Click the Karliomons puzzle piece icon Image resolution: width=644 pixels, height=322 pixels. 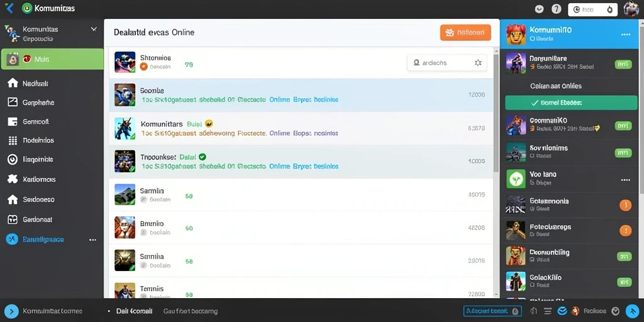13,179
